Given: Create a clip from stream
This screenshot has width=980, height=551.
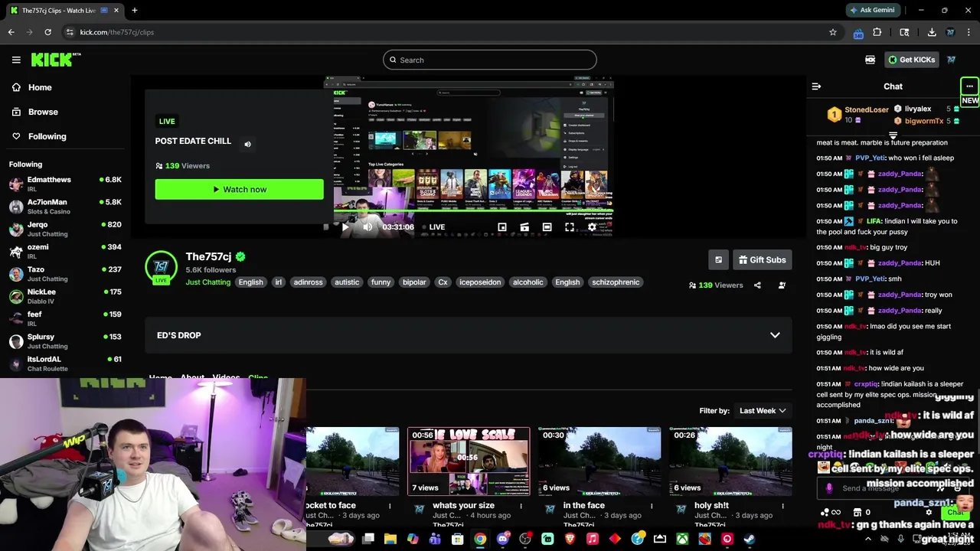Looking at the screenshot, I should pos(524,227).
